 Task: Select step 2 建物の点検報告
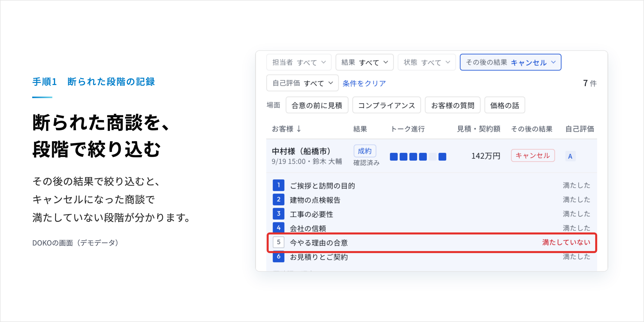(x=432, y=200)
